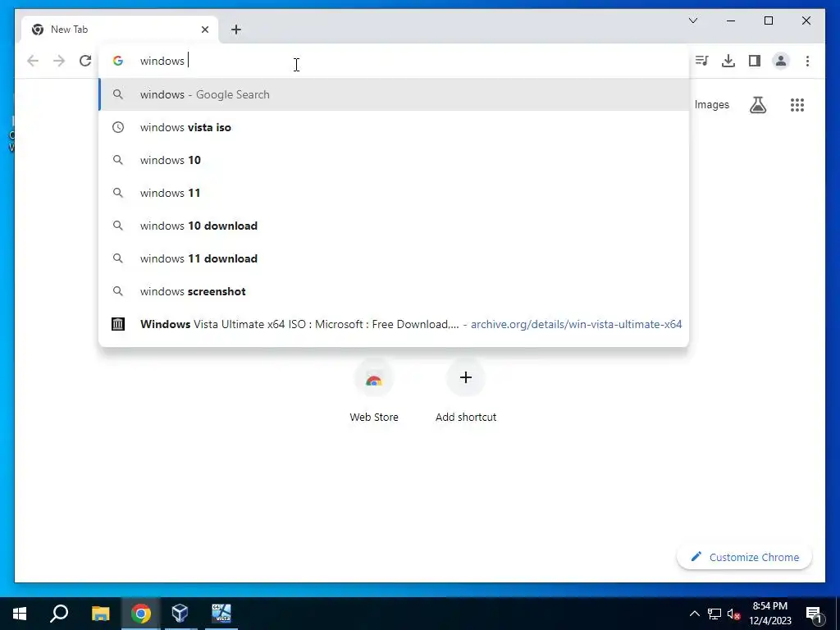
Task: Select the New Tab tab
Action: tap(120, 30)
